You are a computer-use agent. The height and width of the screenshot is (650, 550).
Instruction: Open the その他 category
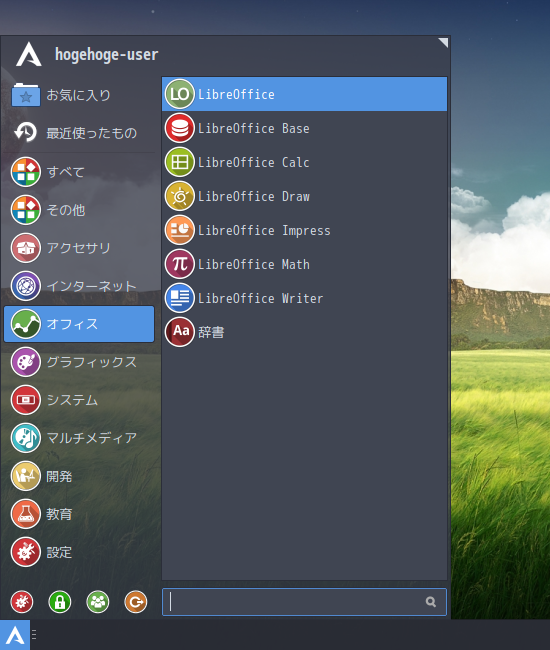(x=79, y=210)
